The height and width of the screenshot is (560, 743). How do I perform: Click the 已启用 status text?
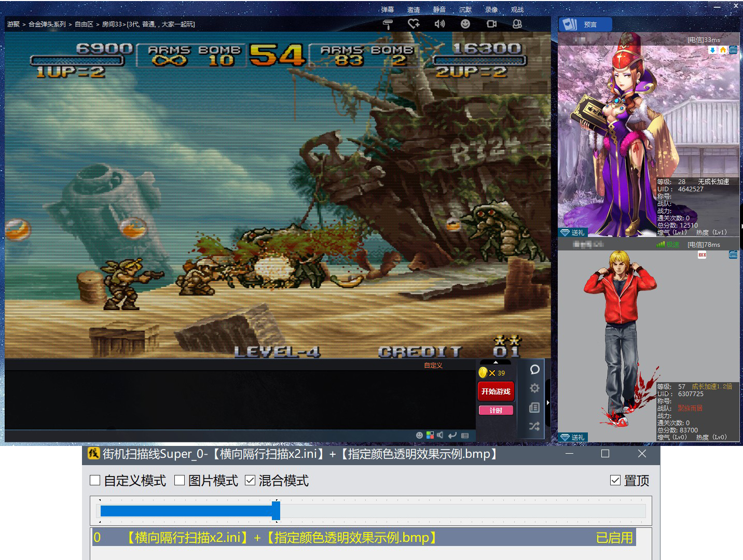click(614, 538)
